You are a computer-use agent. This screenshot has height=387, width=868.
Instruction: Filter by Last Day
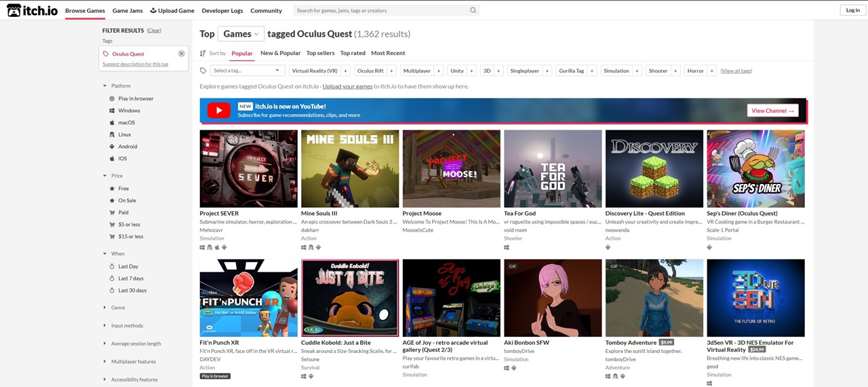pos(123,266)
